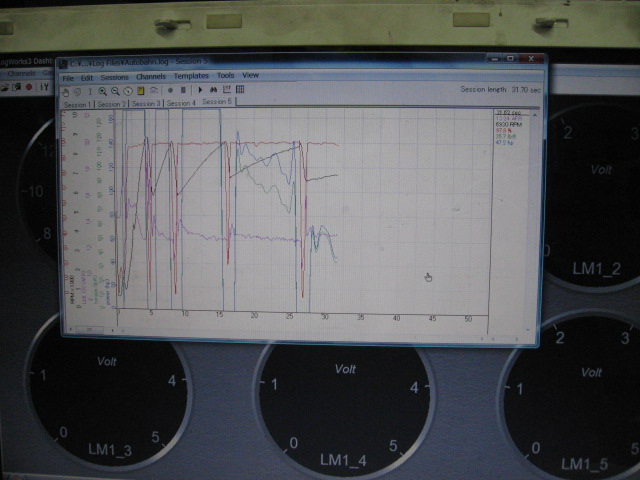Click the log window title bar icon
Screen dimensions: 640x480
coord(63,64)
